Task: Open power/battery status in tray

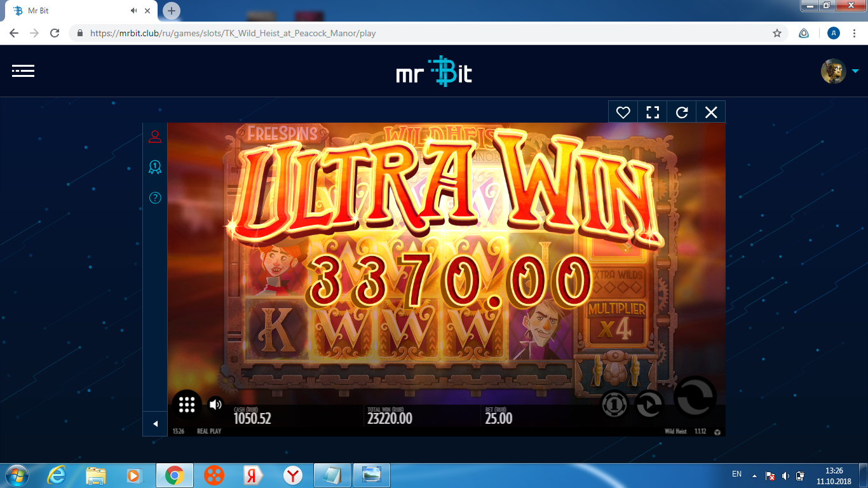Action: point(802,475)
